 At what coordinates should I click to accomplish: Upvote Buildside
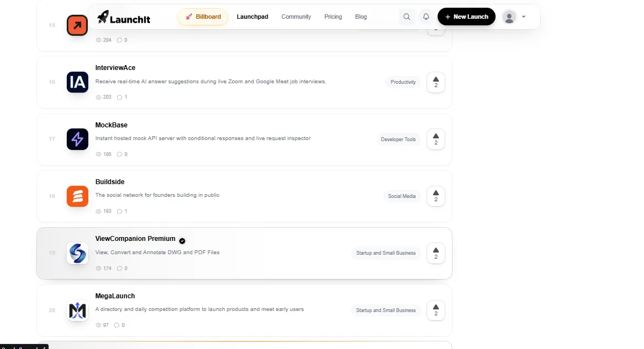pyautogui.click(x=436, y=196)
